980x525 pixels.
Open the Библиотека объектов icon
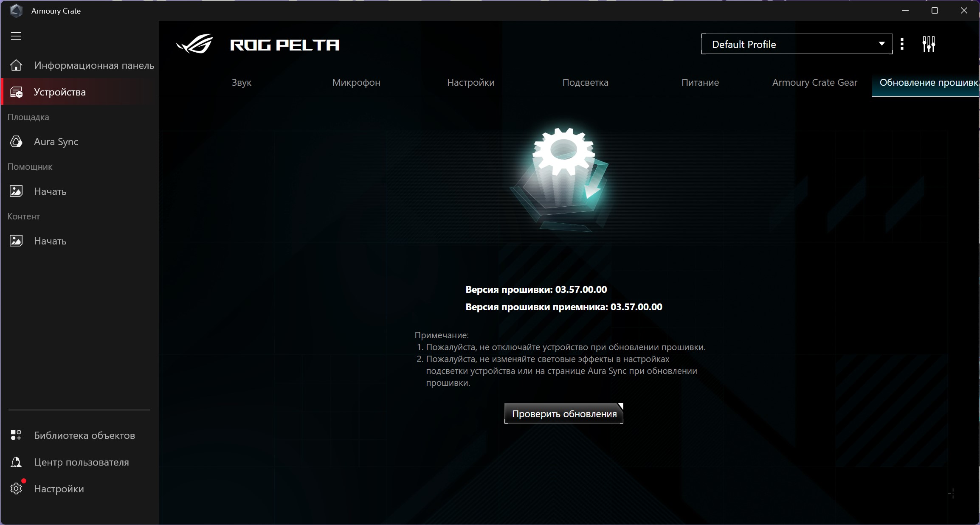pyautogui.click(x=16, y=435)
